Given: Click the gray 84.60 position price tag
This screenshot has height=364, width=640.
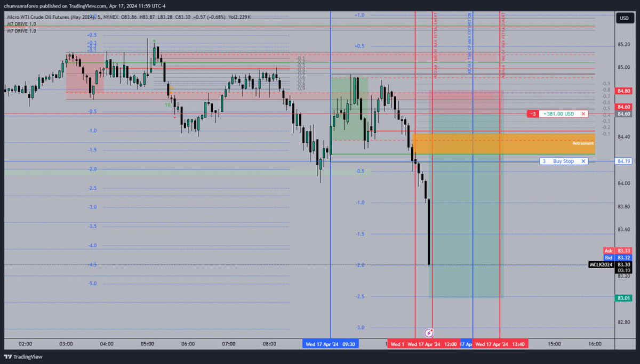Looking at the screenshot, I should click(x=623, y=114).
